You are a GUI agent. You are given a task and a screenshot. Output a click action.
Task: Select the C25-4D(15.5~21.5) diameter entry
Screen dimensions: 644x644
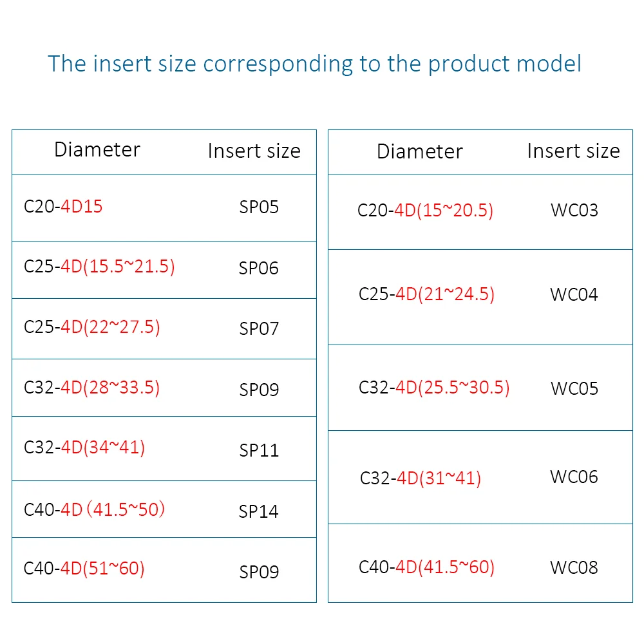[x=99, y=267]
